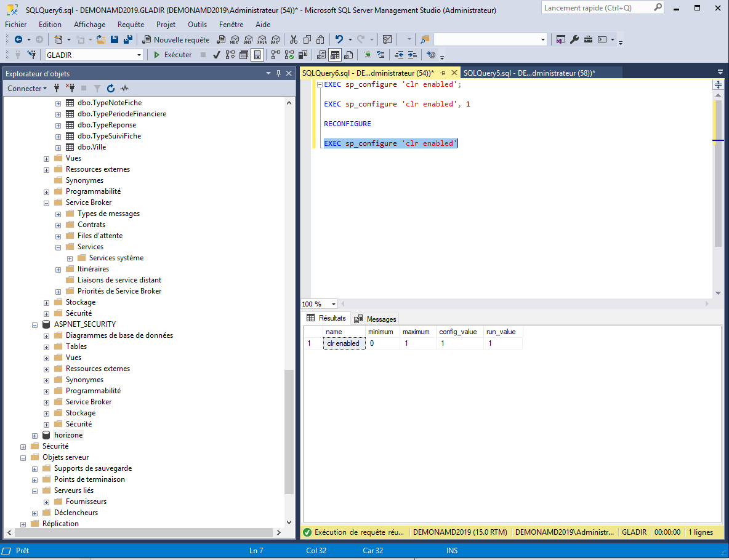Expand the horizone database node

pyautogui.click(x=35, y=435)
